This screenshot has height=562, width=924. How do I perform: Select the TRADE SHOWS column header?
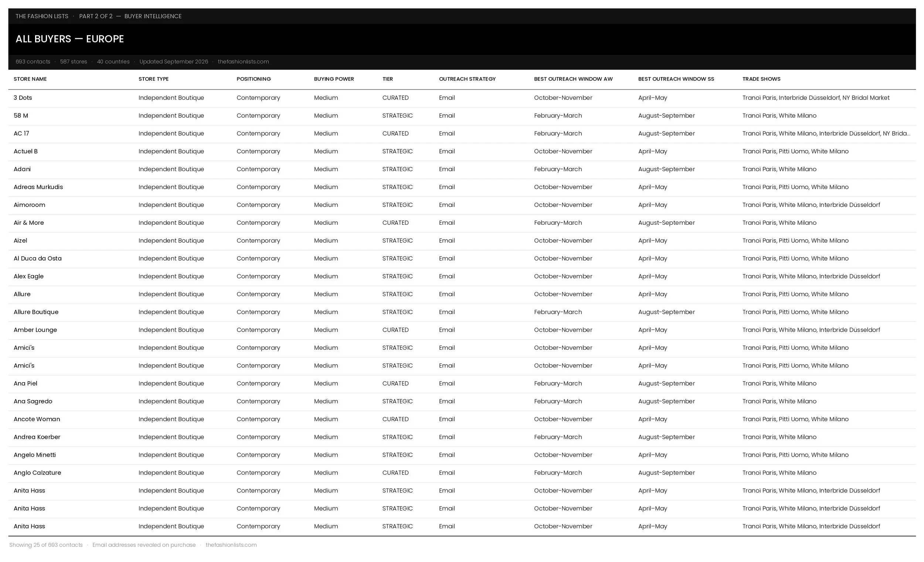[761, 79]
